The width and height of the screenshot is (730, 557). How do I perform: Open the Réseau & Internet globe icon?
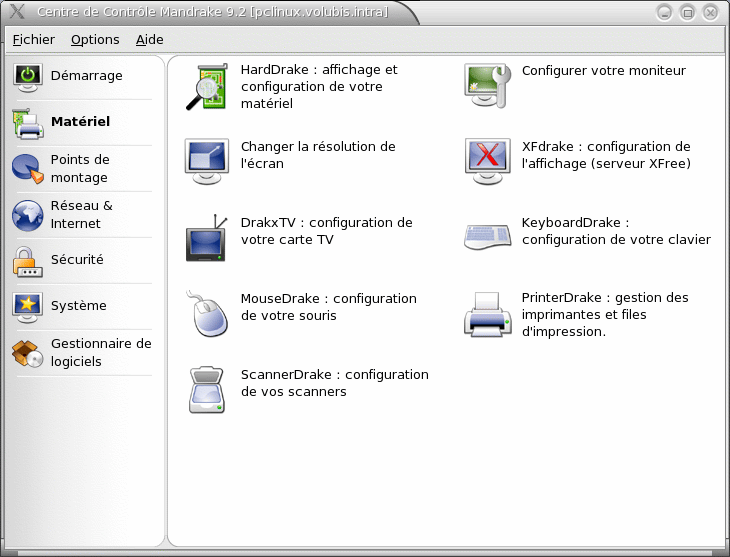pos(28,215)
